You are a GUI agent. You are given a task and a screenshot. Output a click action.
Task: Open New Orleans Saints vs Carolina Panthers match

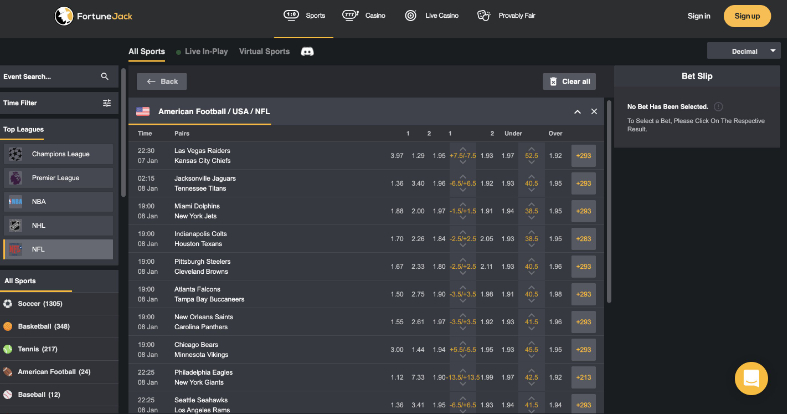[204, 322]
